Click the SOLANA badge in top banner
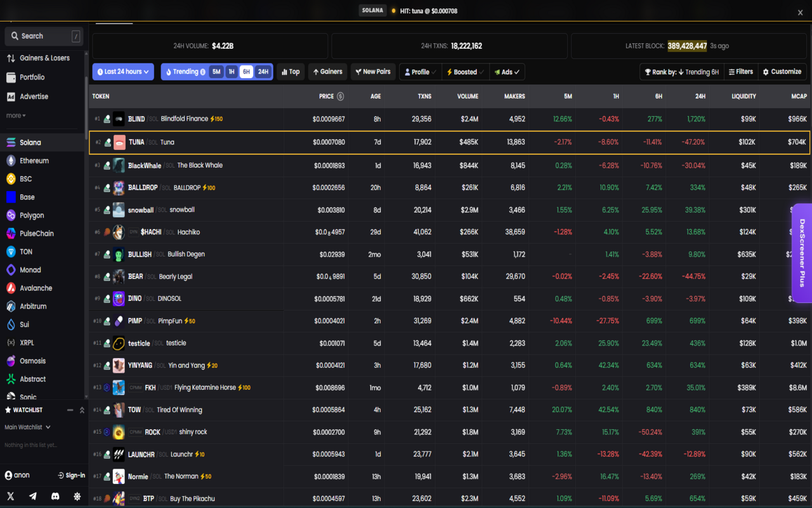 (x=372, y=11)
